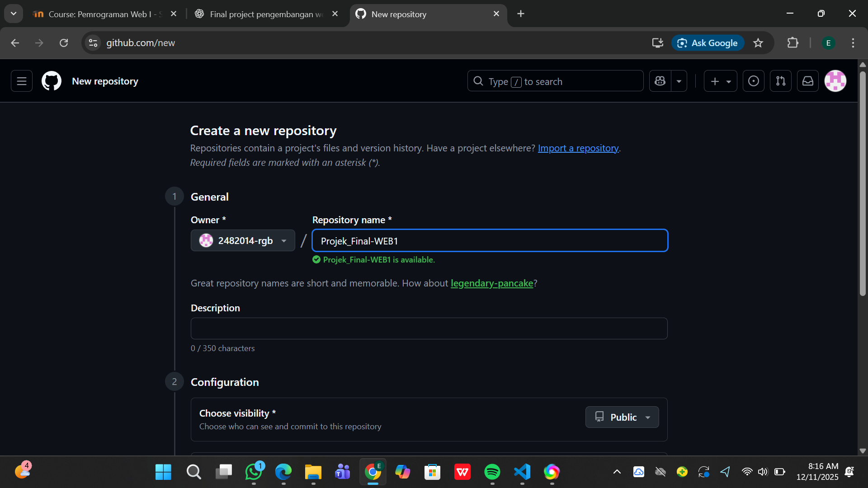Screen dimensions: 868x488
Task: Open the Issues icon in header
Action: [753, 81]
